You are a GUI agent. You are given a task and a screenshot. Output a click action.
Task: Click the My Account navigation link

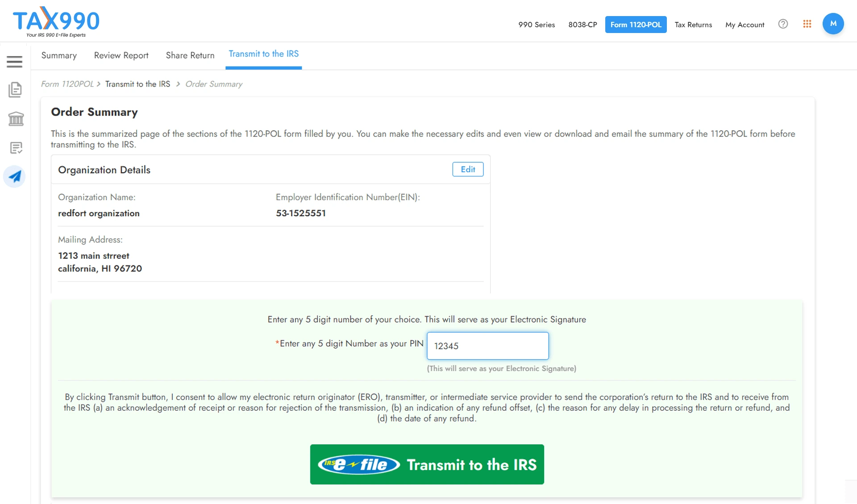coord(745,24)
